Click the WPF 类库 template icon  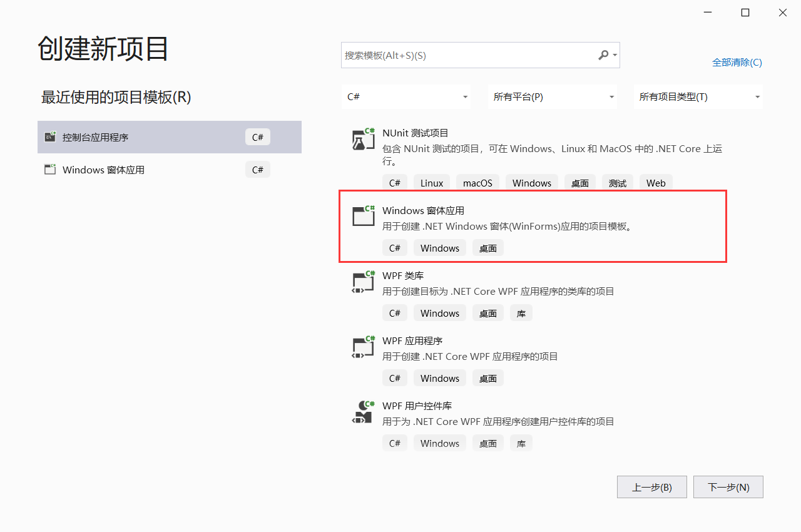tap(363, 282)
